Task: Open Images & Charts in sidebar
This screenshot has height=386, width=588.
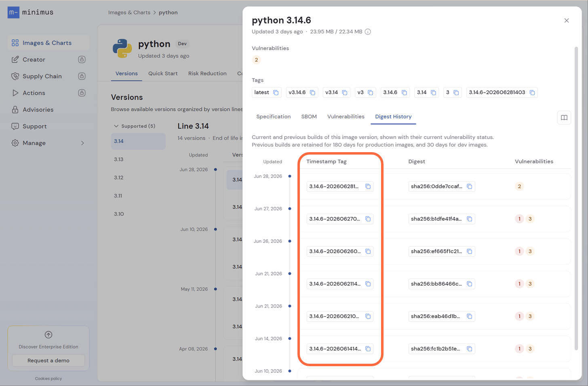Action: click(x=48, y=43)
